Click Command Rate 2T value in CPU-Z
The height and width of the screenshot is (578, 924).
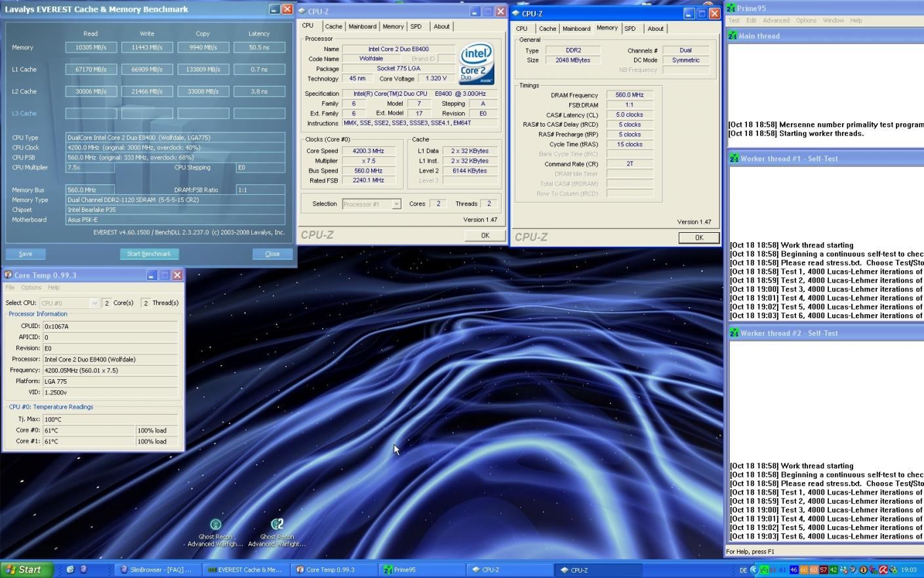pos(629,163)
